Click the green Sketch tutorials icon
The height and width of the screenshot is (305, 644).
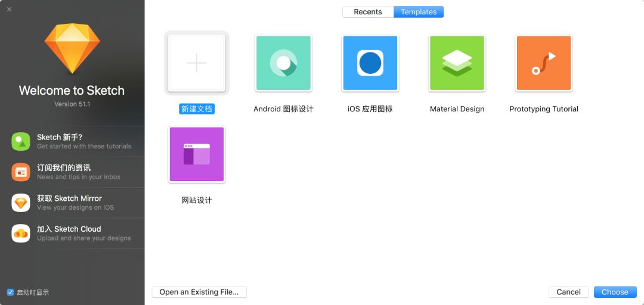(20, 142)
